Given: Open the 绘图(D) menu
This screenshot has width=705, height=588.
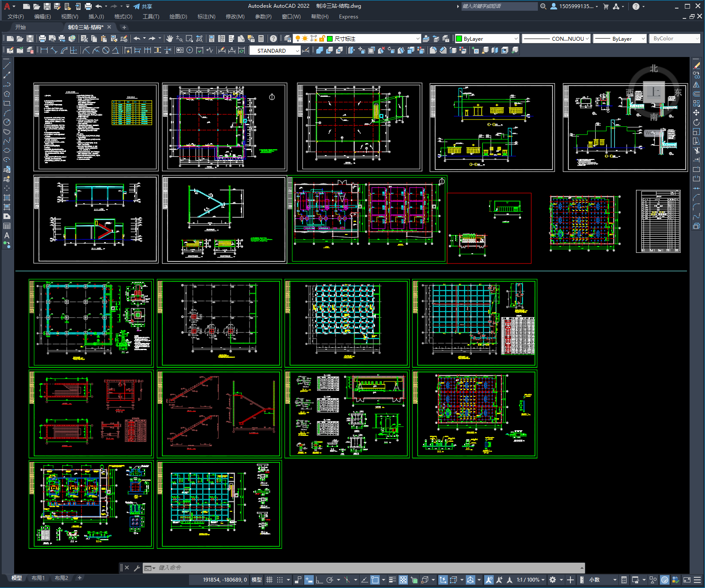Looking at the screenshot, I should tap(178, 17).
